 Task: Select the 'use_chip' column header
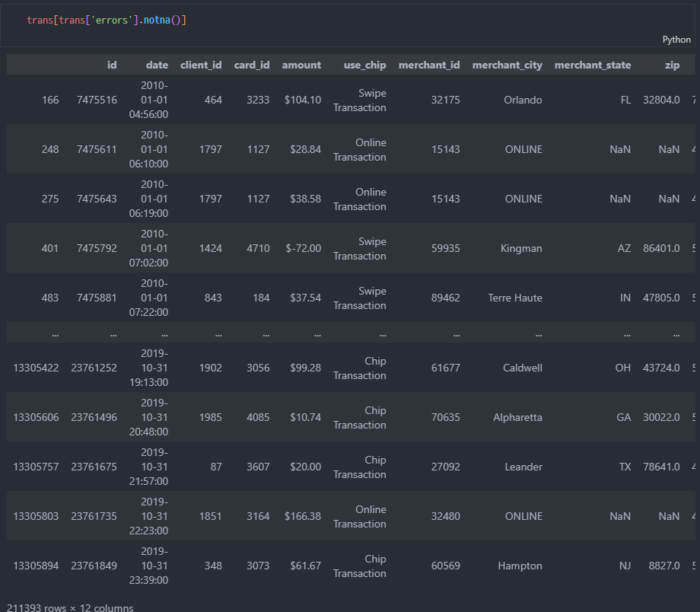[x=364, y=65]
